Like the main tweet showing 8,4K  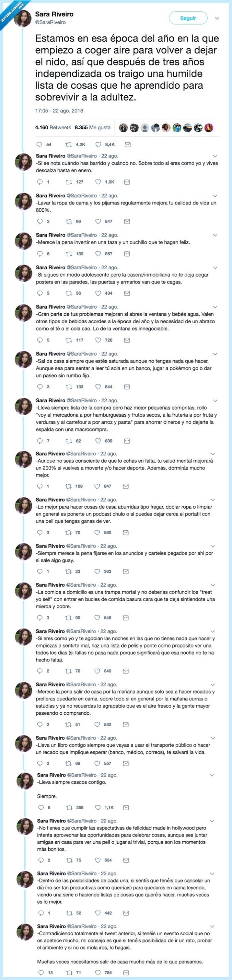tap(98, 145)
